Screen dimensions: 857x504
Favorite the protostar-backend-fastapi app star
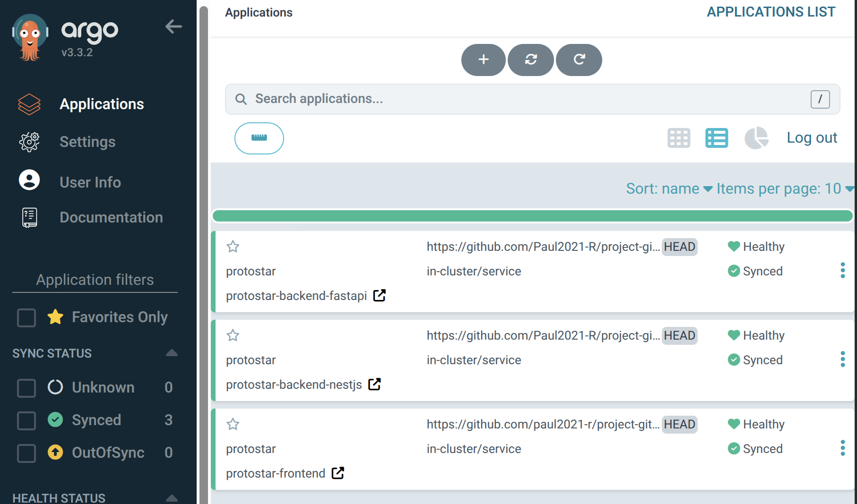click(233, 247)
